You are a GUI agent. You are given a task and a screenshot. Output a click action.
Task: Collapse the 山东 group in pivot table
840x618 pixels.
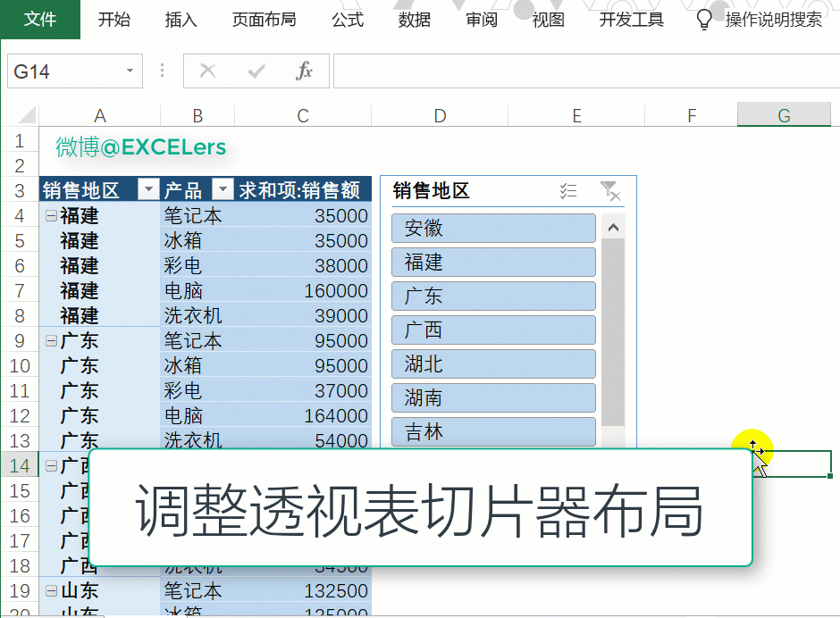pos(51,590)
